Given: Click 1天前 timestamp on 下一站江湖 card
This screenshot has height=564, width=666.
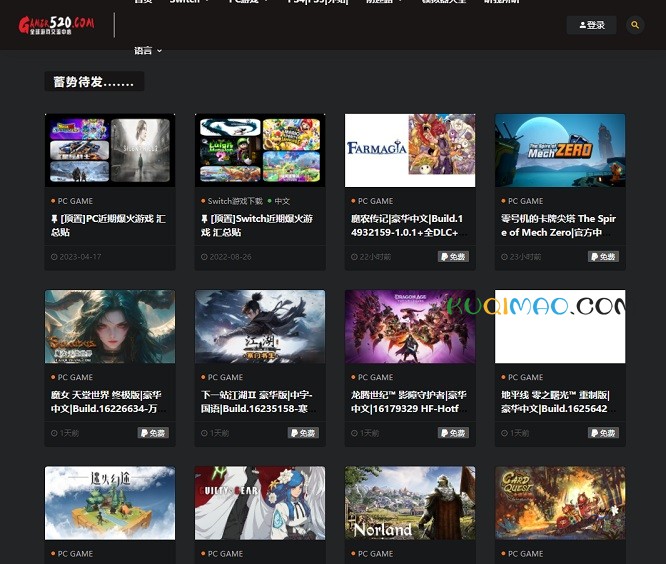Looking at the screenshot, I should pos(215,433).
